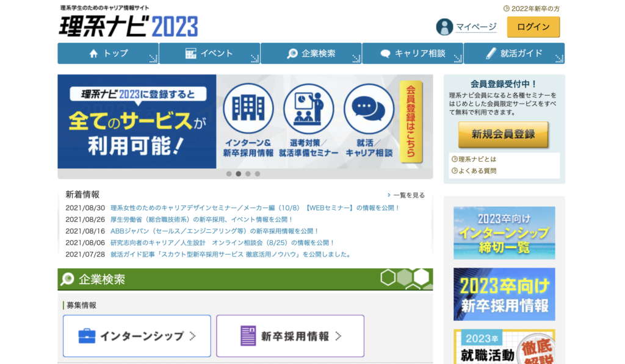The width and height of the screenshot is (625, 364).
Task: Click the seminar presenter icon in banner
Action: pyautogui.click(x=308, y=109)
